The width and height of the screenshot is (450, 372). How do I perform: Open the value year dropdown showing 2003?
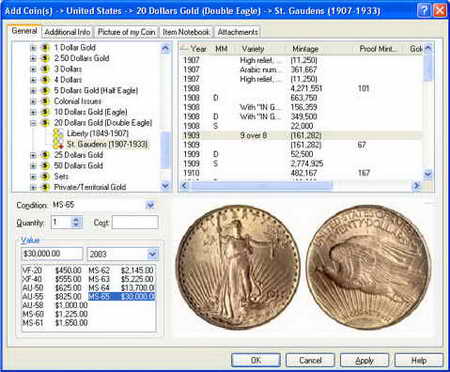(x=152, y=254)
